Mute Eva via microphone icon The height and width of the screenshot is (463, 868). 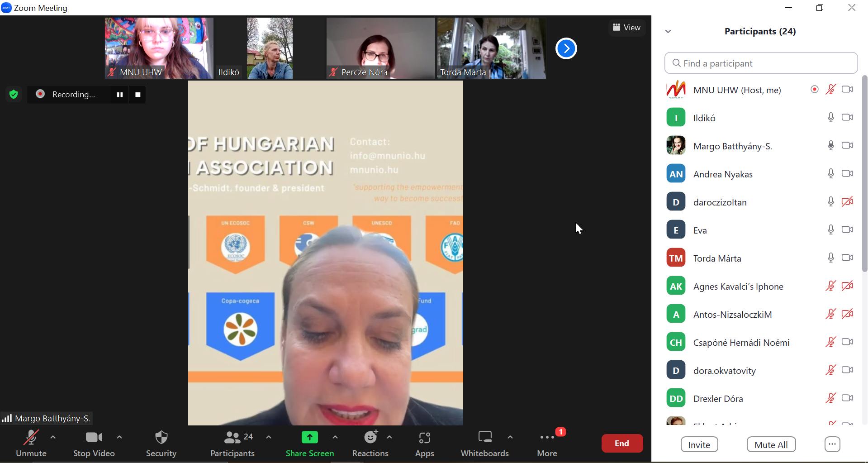[x=830, y=230]
